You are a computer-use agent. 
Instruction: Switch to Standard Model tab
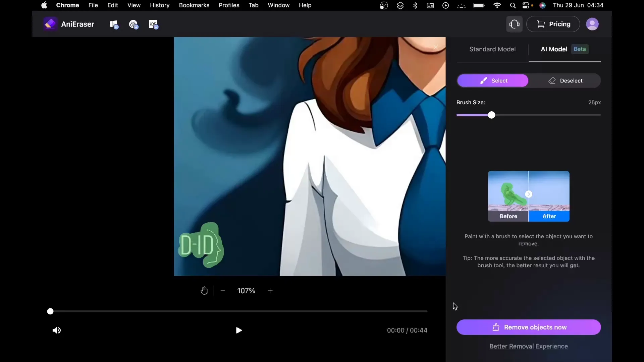(x=492, y=49)
